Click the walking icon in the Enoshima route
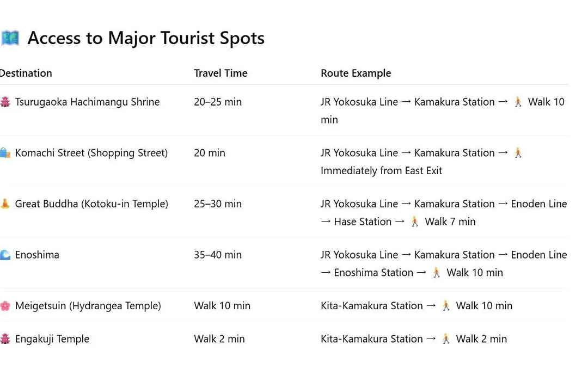The image size is (588, 381). pyautogui.click(x=437, y=273)
